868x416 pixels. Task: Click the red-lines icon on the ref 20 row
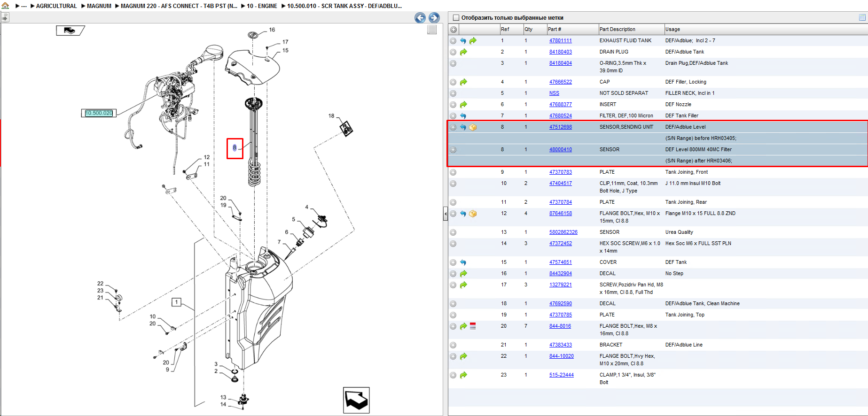pos(473,326)
